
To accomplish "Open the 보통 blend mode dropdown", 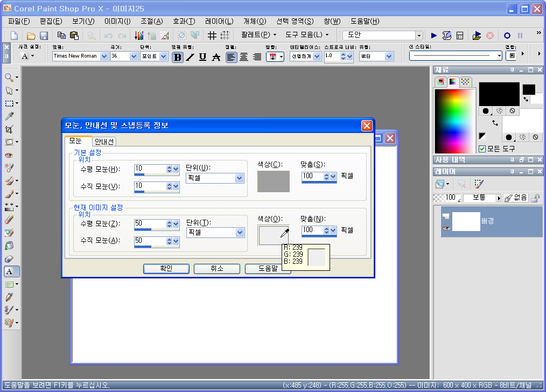I will [498, 198].
